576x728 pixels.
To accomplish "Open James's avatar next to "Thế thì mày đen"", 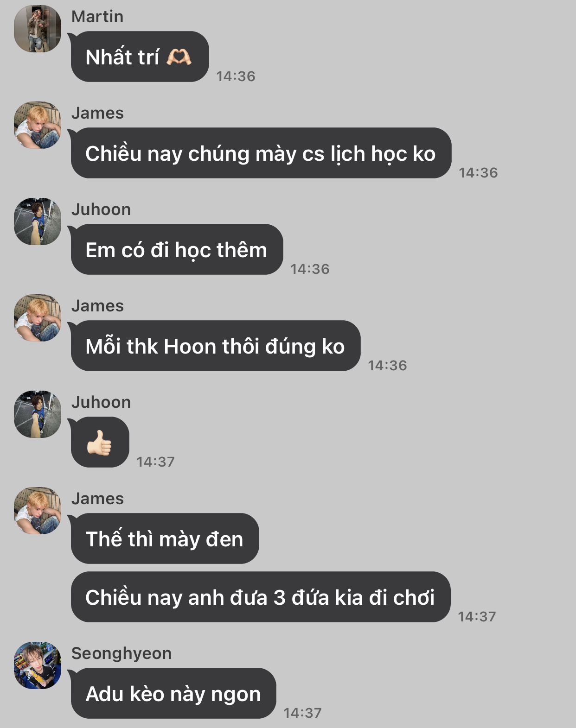I will coord(38,511).
